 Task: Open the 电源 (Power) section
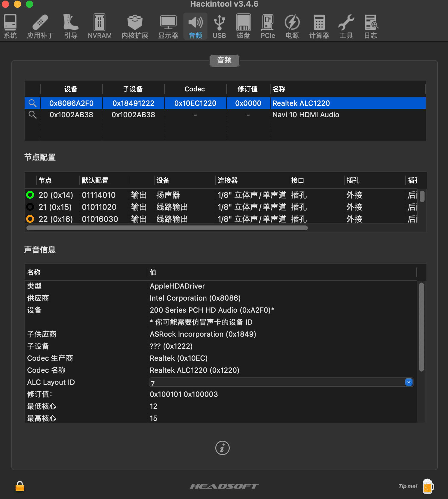pyautogui.click(x=292, y=26)
